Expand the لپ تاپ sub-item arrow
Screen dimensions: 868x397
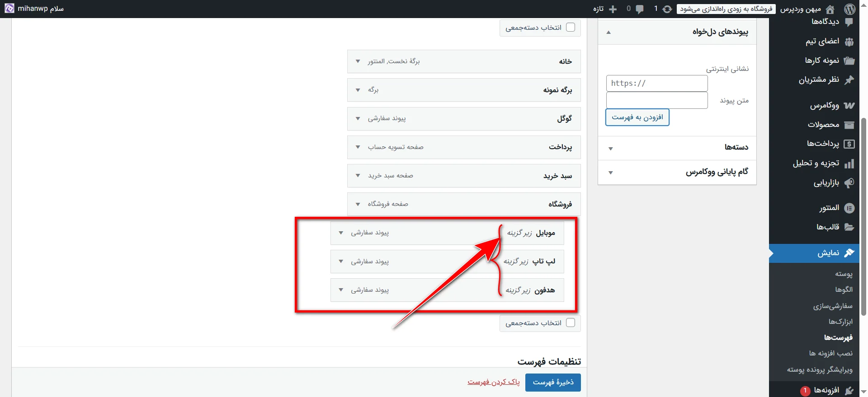[x=341, y=261]
